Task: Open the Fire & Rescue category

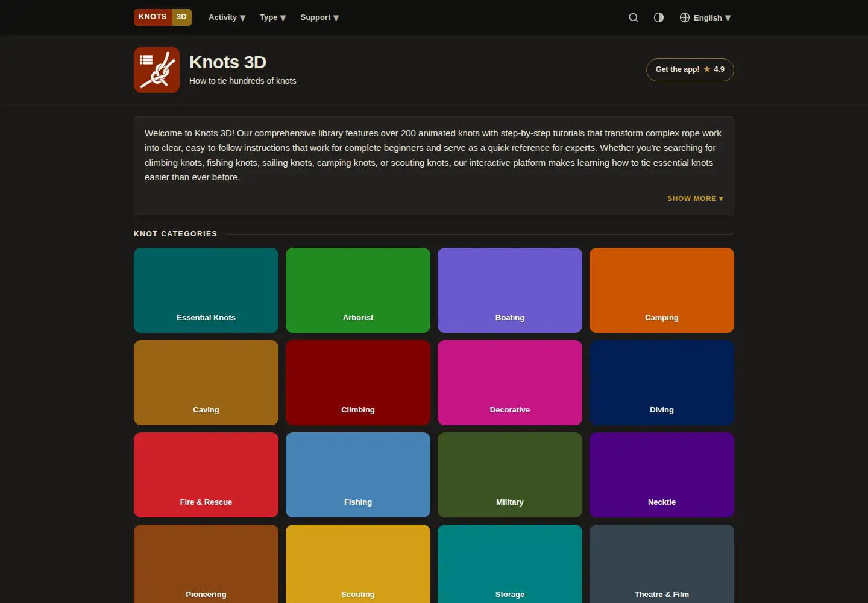Action: tap(206, 475)
